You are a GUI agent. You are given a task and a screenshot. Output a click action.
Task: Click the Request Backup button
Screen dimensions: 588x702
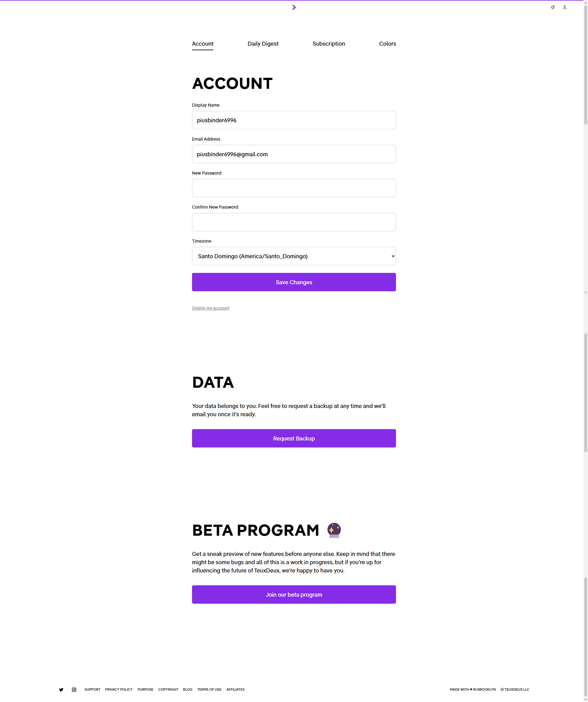pos(294,438)
